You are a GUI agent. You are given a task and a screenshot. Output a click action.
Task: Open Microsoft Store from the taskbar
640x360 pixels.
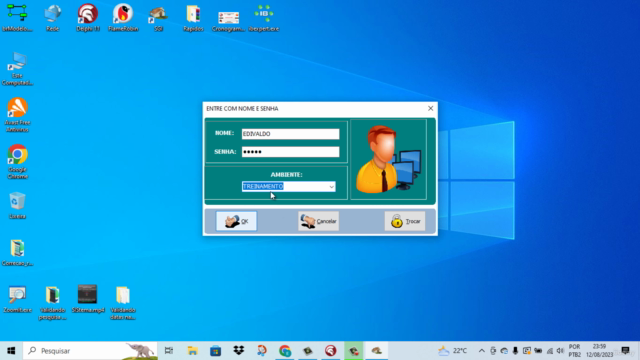pyautogui.click(x=216, y=351)
